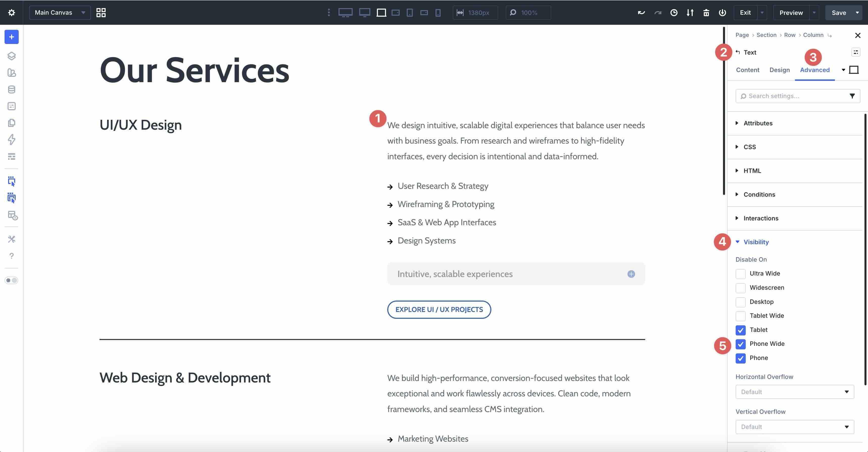This screenshot has width=868, height=452.
Task: Uncheck Tablet under Disable On
Action: click(741, 330)
